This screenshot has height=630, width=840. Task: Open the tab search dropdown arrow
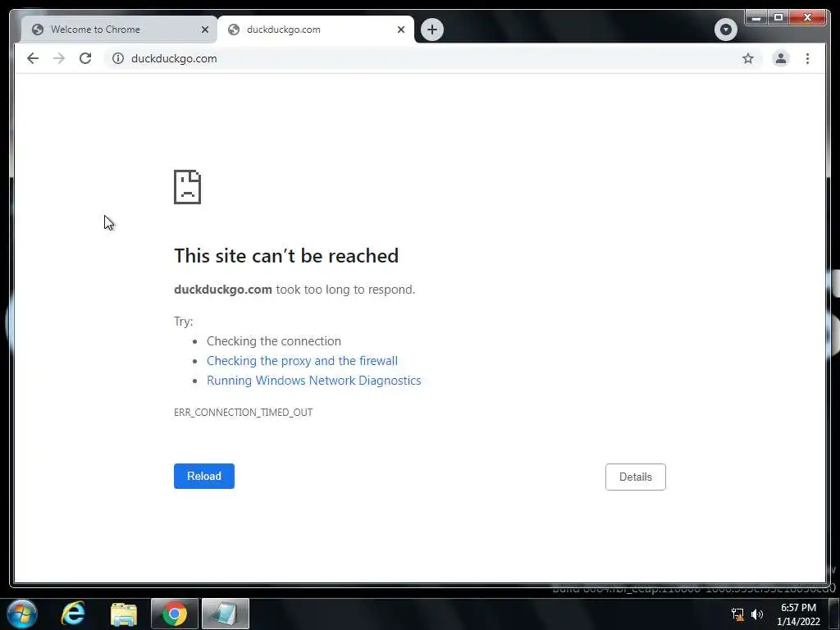point(725,30)
